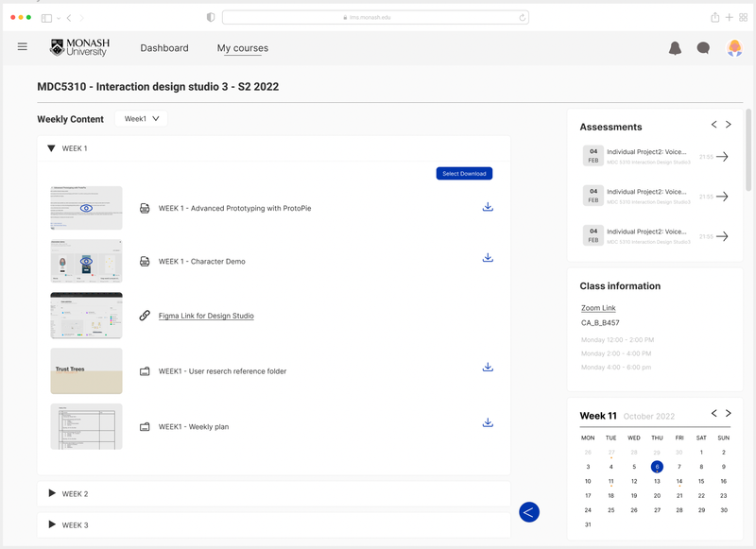756x549 pixels.
Task: Open the Zoom Link
Action: [598, 308]
